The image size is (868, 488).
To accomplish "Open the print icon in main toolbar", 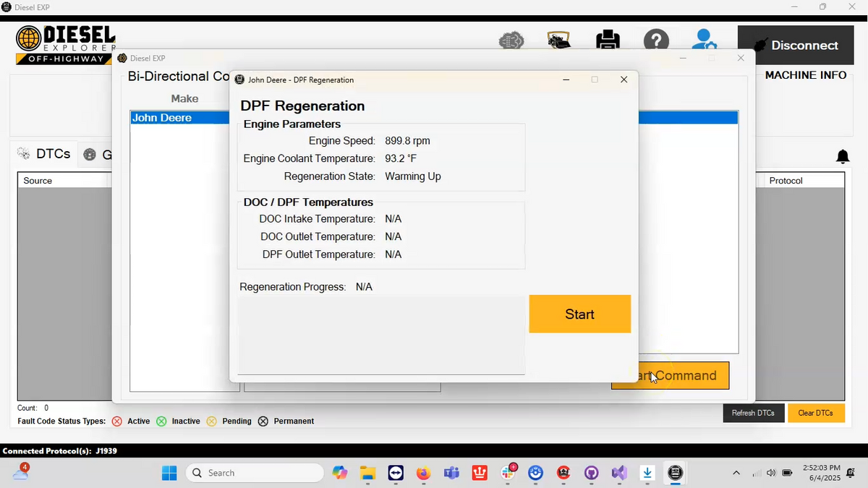I will click(608, 40).
